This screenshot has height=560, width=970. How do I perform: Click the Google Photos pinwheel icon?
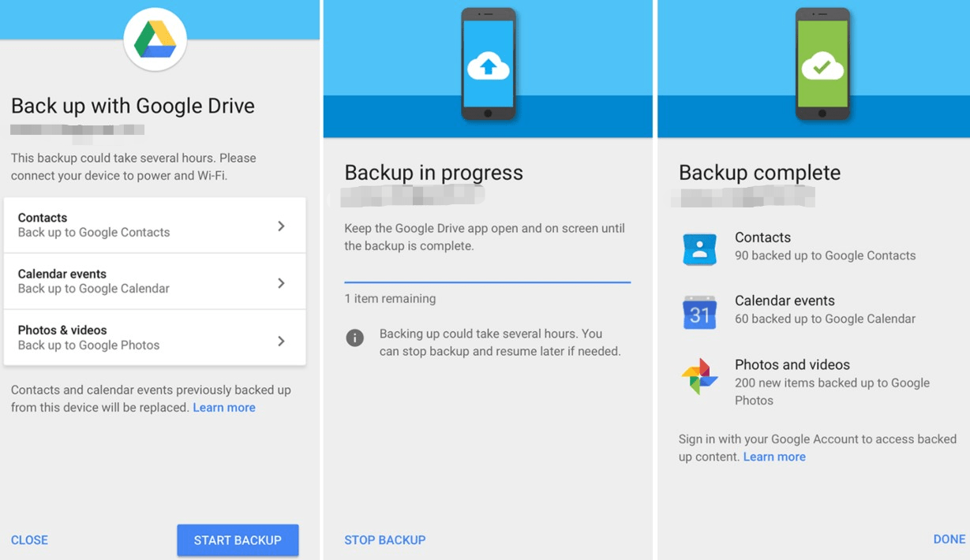[x=699, y=376]
